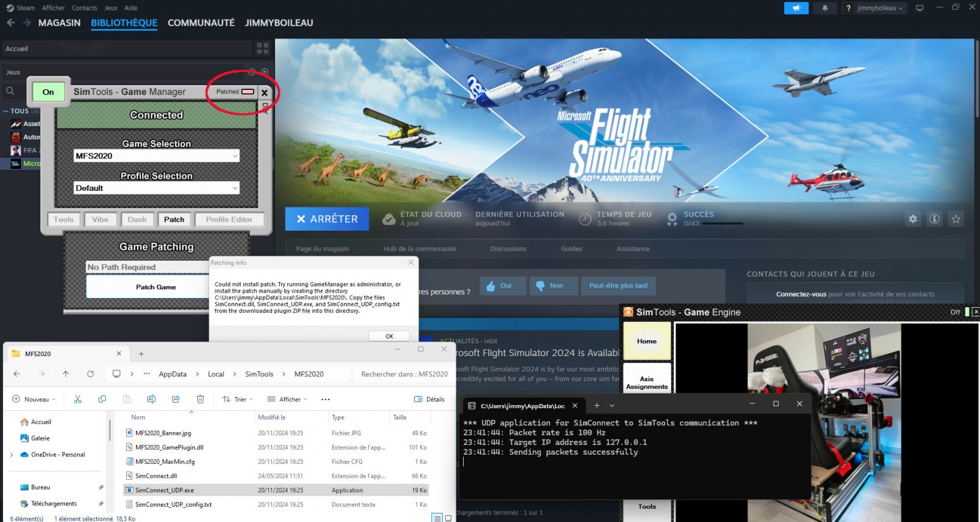Click the Home button in Game Engine
This screenshot has height=522, width=980.
click(647, 341)
